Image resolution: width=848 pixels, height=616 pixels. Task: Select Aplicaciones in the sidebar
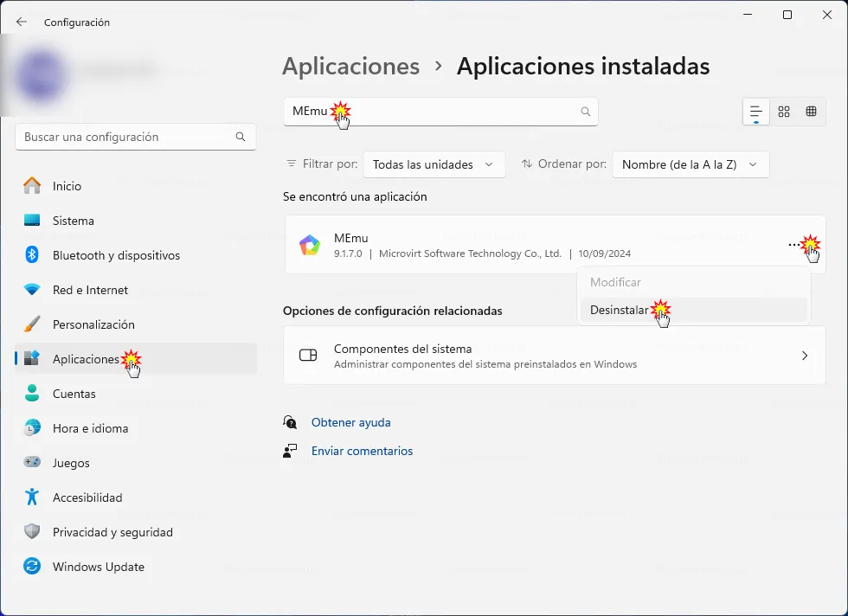click(x=136, y=358)
